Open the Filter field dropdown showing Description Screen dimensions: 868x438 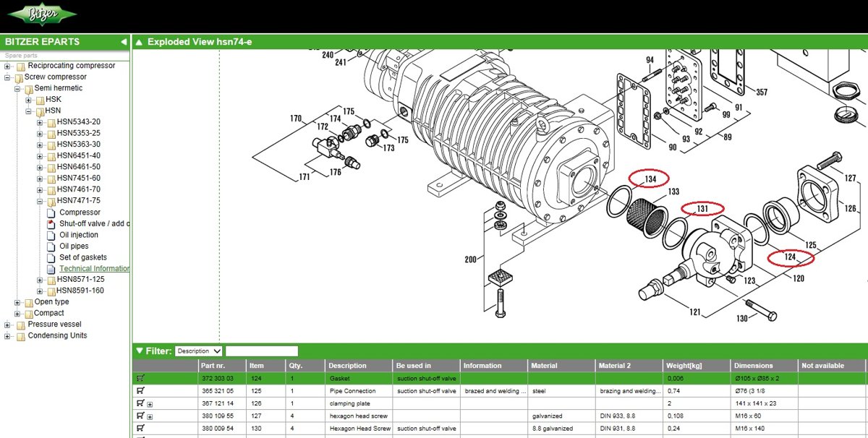pos(199,351)
